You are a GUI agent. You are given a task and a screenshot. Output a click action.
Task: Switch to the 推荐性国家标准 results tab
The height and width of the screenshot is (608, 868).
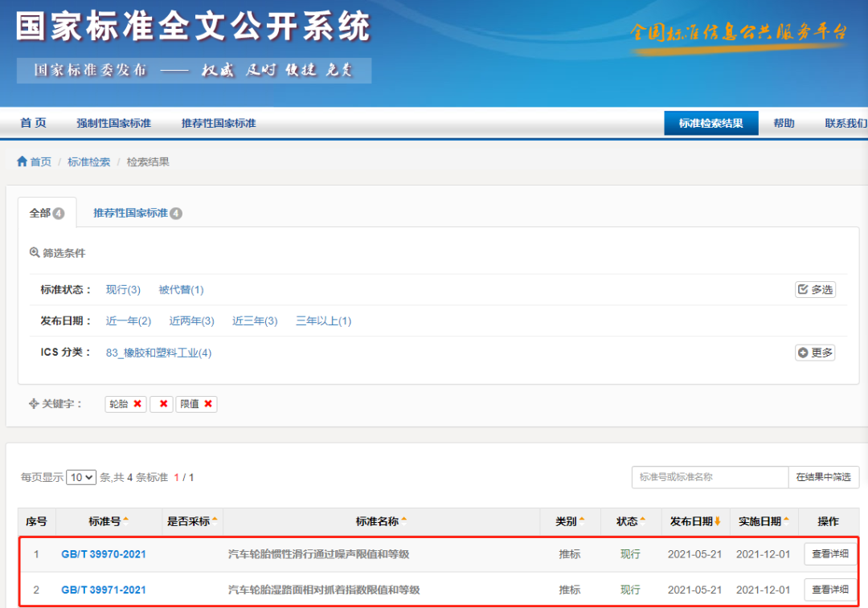point(137,213)
